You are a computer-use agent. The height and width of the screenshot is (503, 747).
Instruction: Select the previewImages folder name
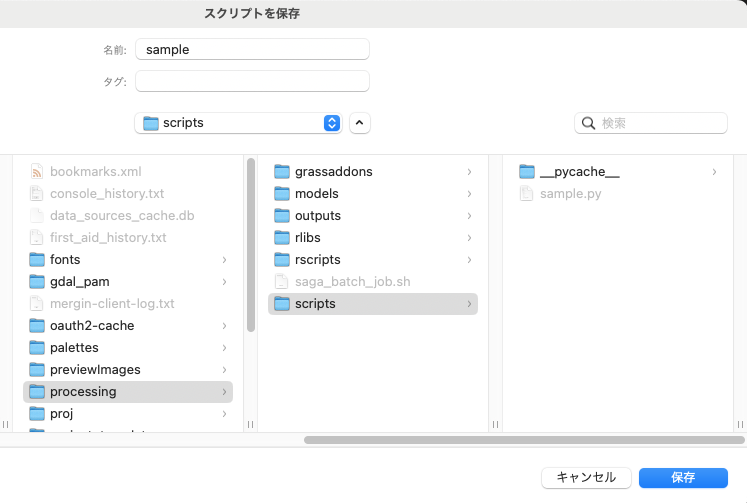95,370
